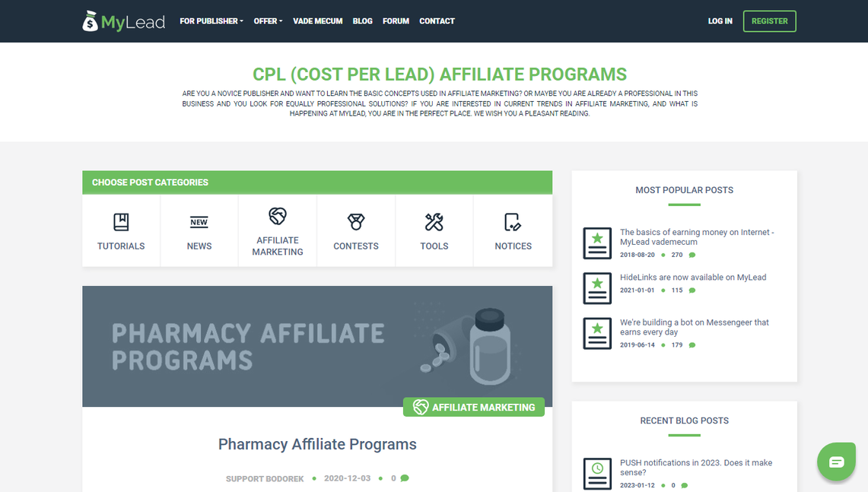Click the clock document icon for PUSH notifications
Image resolution: width=868 pixels, height=492 pixels.
(596, 473)
